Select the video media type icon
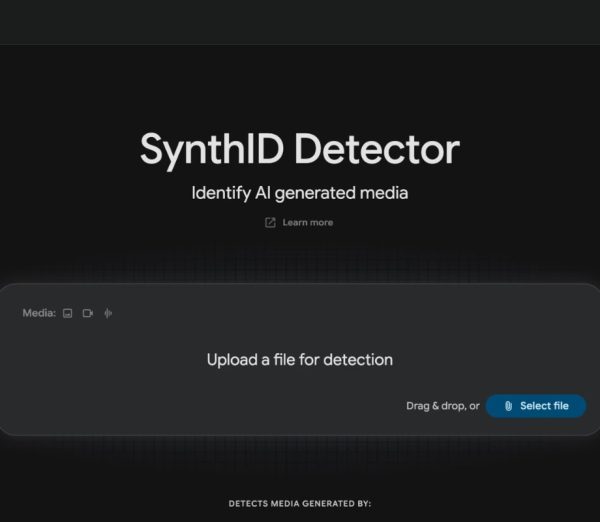 pos(88,313)
